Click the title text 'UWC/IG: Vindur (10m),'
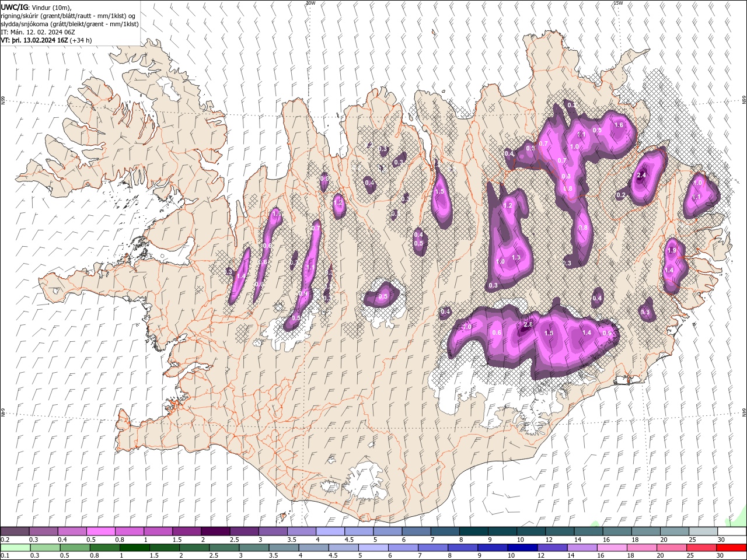Viewport: 747px width, 560px height. [x=36, y=7]
